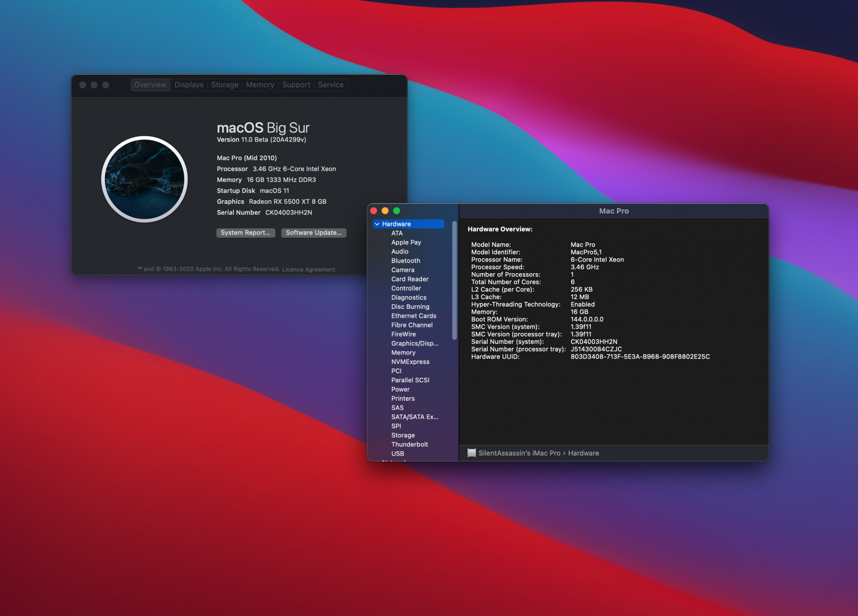Click the sidebar vertical scrollbar

tap(454, 281)
